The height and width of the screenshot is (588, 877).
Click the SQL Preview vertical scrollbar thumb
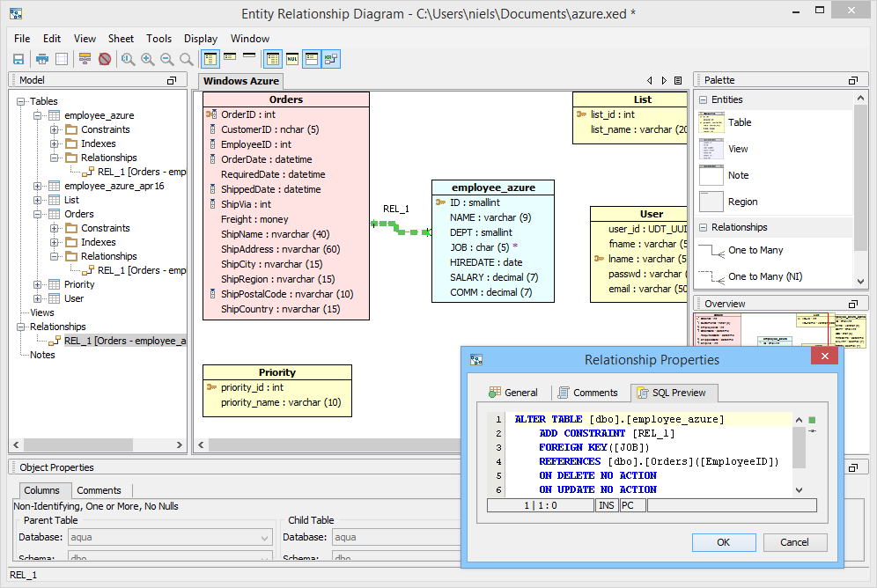(x=800, y=448)
